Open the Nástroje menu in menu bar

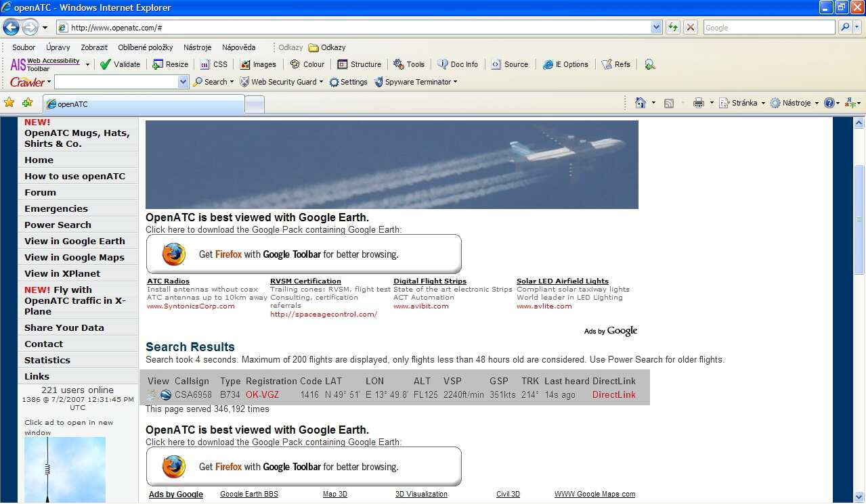(x=198, y=47)
